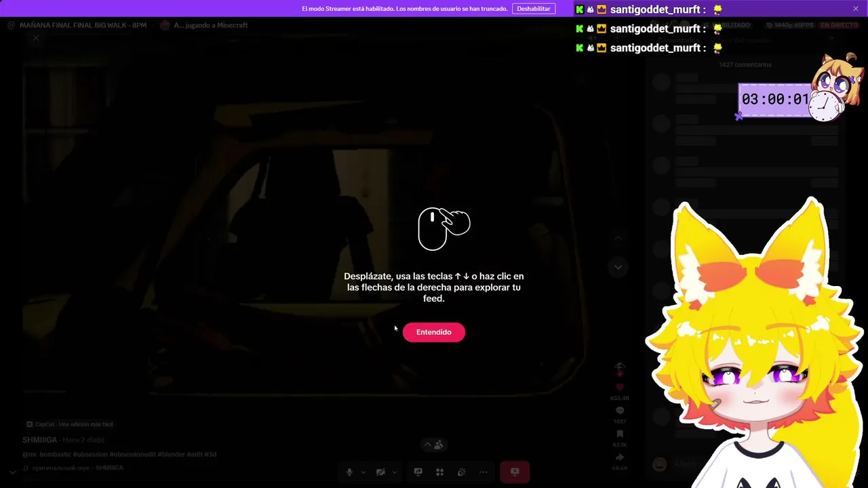Like the video with the heart icon

620,388
